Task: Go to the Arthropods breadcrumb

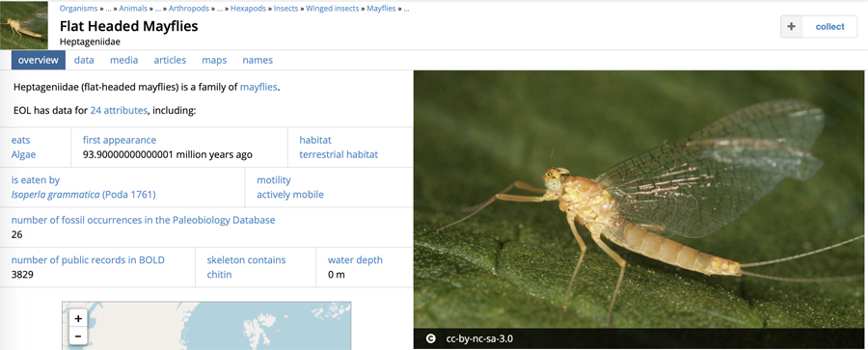Action: 189,9
